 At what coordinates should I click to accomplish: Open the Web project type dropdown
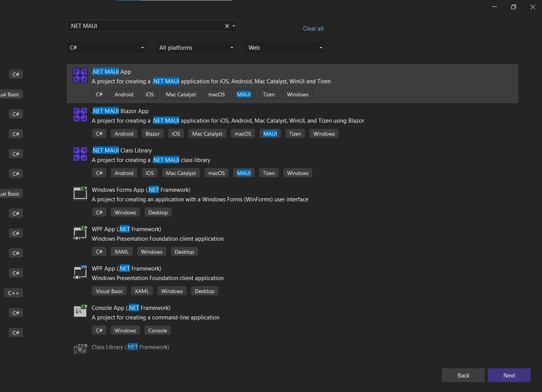point(285,48)
